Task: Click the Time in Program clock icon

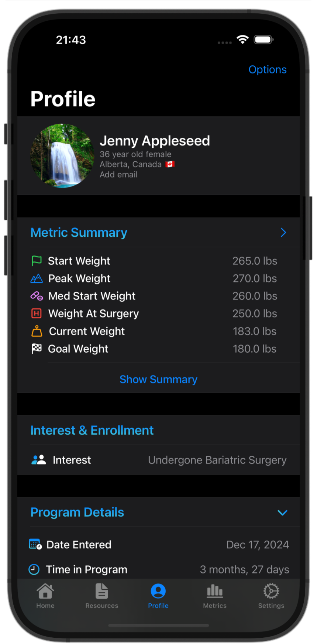Action: tap(34, 569)
